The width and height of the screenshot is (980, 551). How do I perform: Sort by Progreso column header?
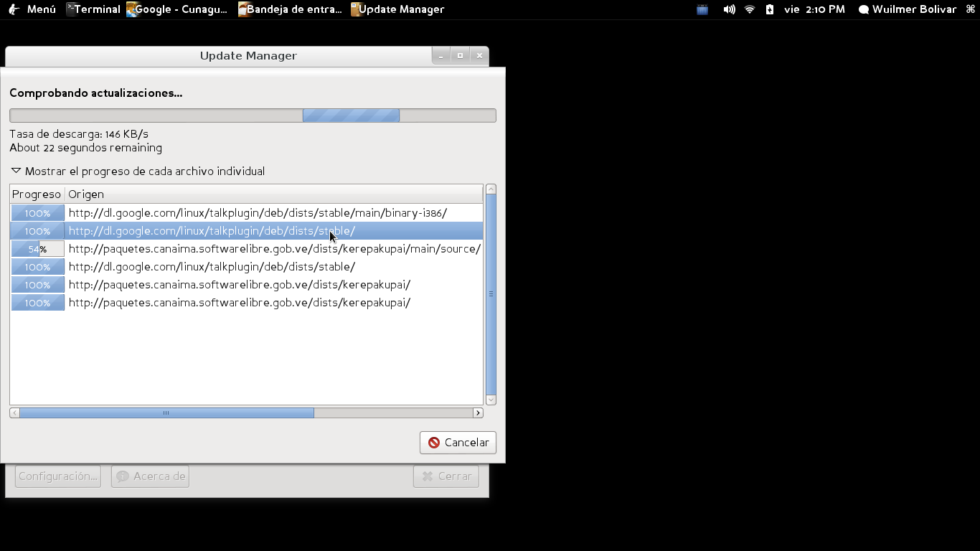pyautogui.click(x=37, y=194)
